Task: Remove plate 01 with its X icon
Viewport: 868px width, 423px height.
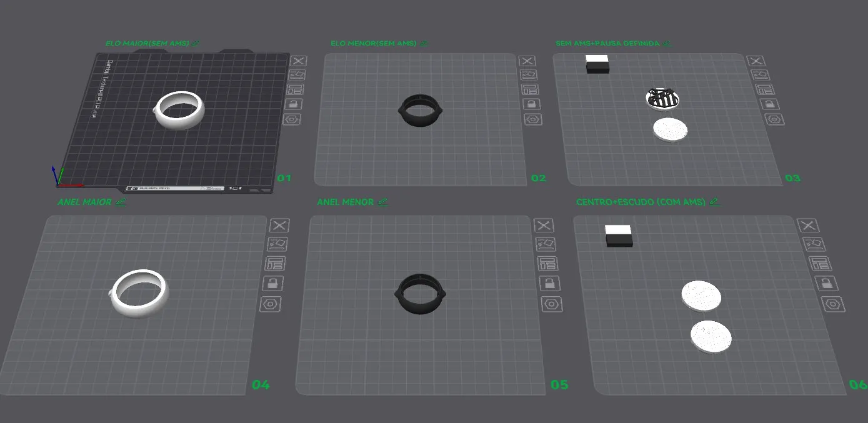Action: tap(299, 61)
